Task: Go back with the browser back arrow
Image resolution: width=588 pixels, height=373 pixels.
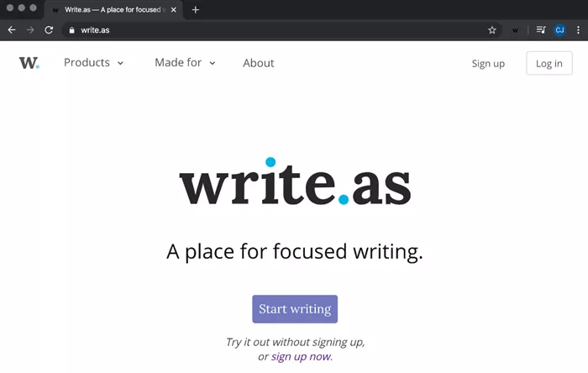Action: (x=12, y=30)
